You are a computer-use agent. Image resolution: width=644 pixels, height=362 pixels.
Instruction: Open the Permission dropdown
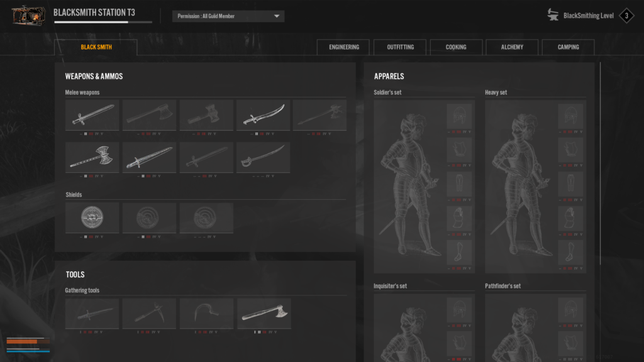tap(228, 16)
